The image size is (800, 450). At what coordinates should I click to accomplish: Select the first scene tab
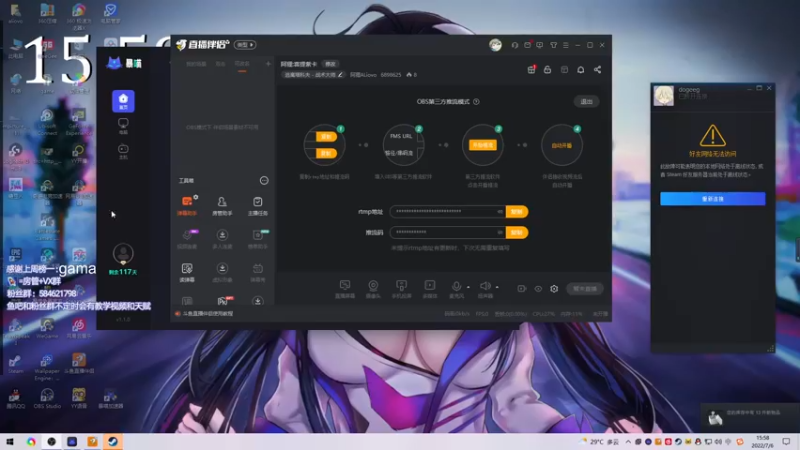pyautogui.click(x=196, y=64)
